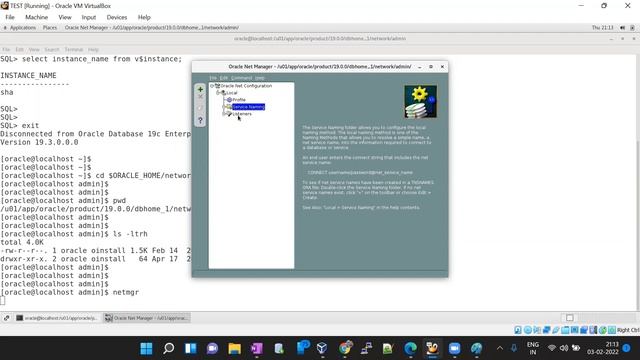Click the ENG IN language indicator
640x360 pixels.
[533, 348]
